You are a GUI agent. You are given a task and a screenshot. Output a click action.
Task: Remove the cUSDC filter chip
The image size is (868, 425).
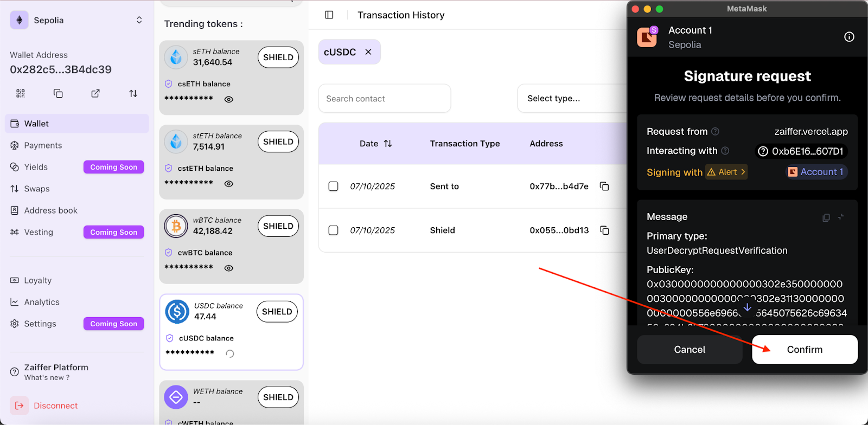pyautogui.click(x=368, y=52)
